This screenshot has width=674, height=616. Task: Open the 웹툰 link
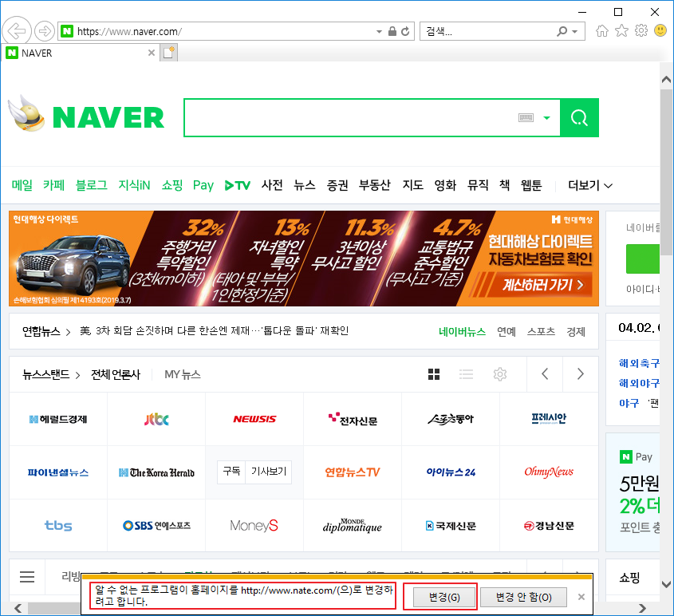531,185
